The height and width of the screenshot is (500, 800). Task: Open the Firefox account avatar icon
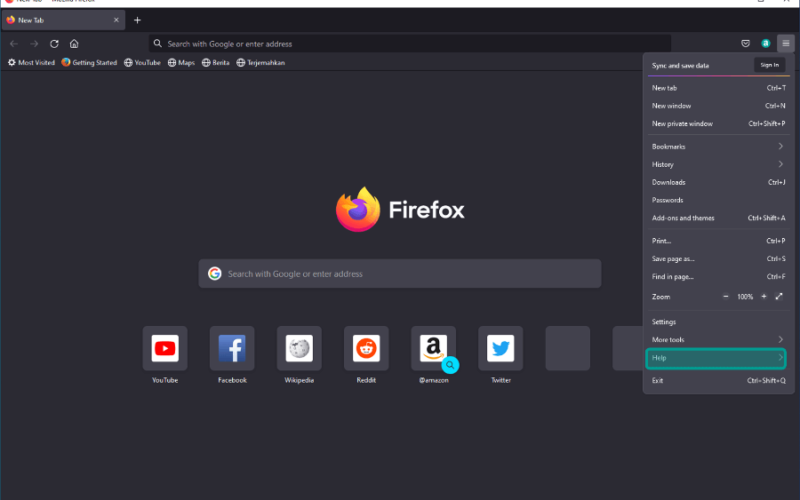pyautogui.click(x=765, y=44)
